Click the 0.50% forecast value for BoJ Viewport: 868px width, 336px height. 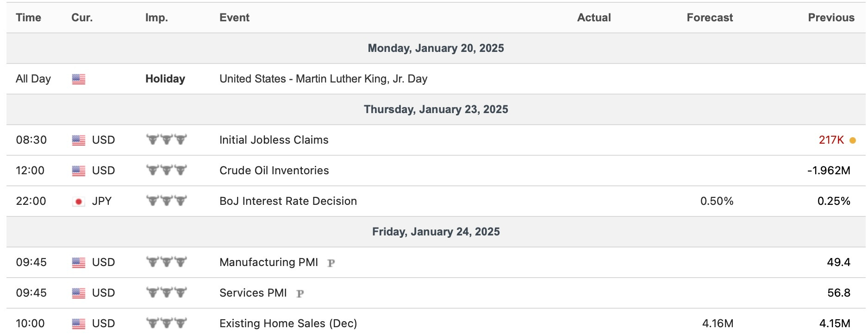(x=717, y=201)
